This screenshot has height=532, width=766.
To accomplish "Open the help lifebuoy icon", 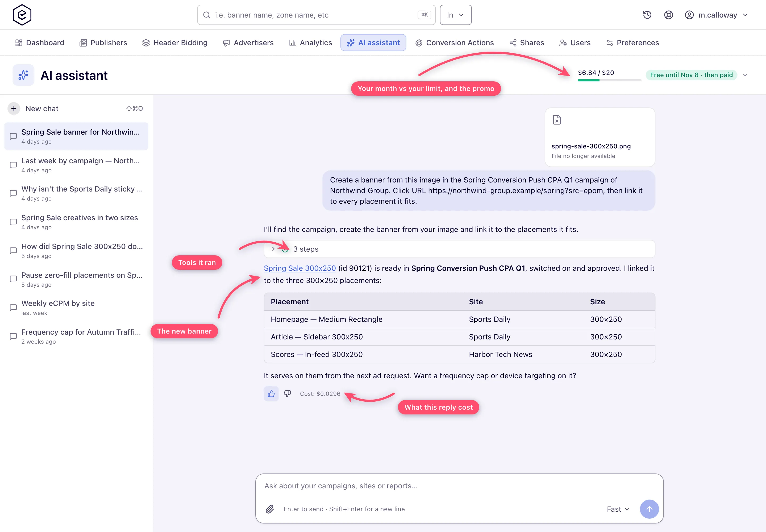I will point(668,15).
